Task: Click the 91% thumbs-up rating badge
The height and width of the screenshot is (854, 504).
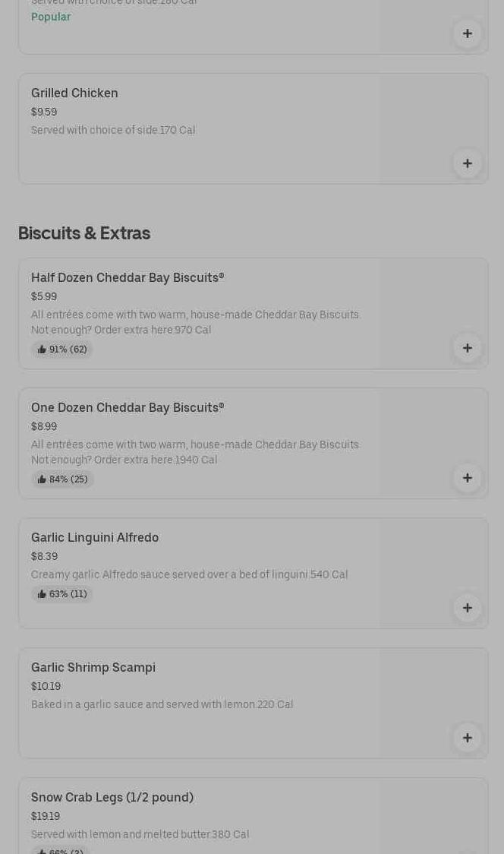Action: point(62,350)
